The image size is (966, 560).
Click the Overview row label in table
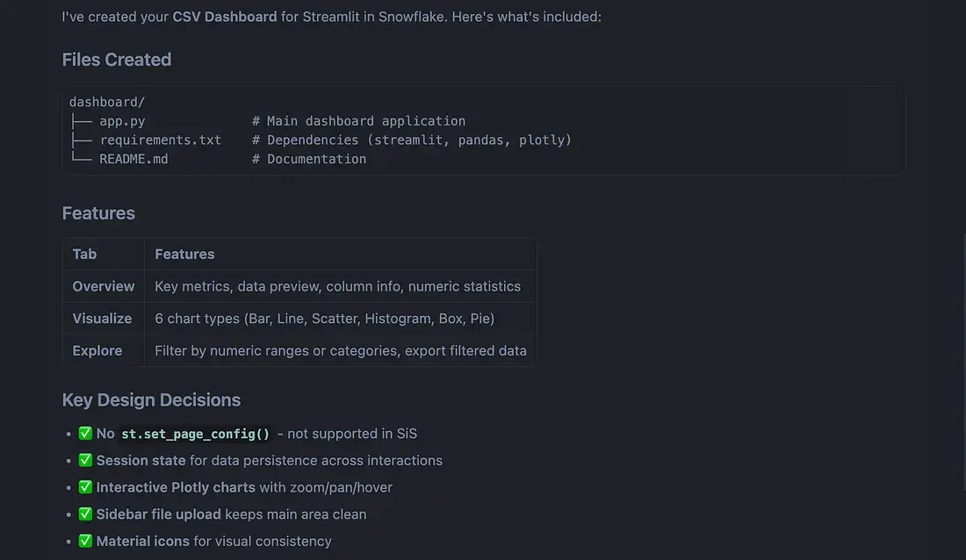point(104,286)
